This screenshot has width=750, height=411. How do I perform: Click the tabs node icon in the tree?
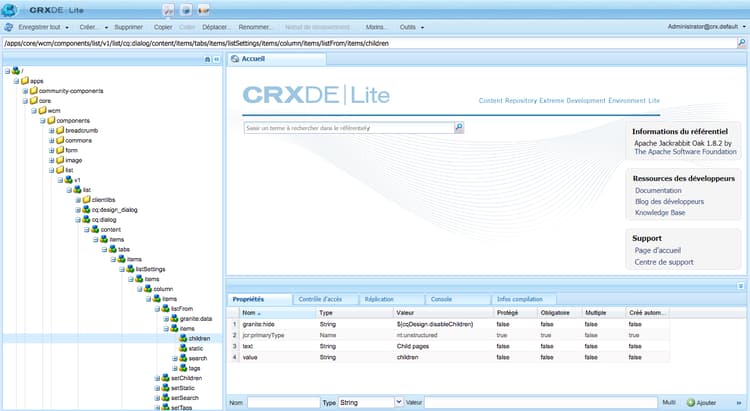coord(113,249)
